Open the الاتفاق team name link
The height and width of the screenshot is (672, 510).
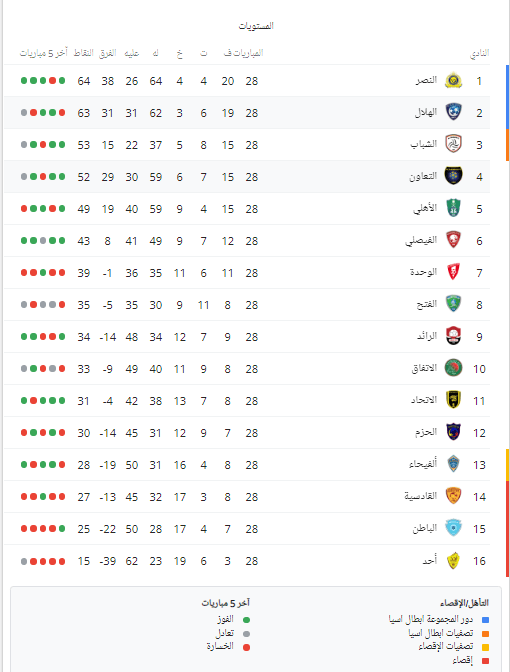point(424,368)
